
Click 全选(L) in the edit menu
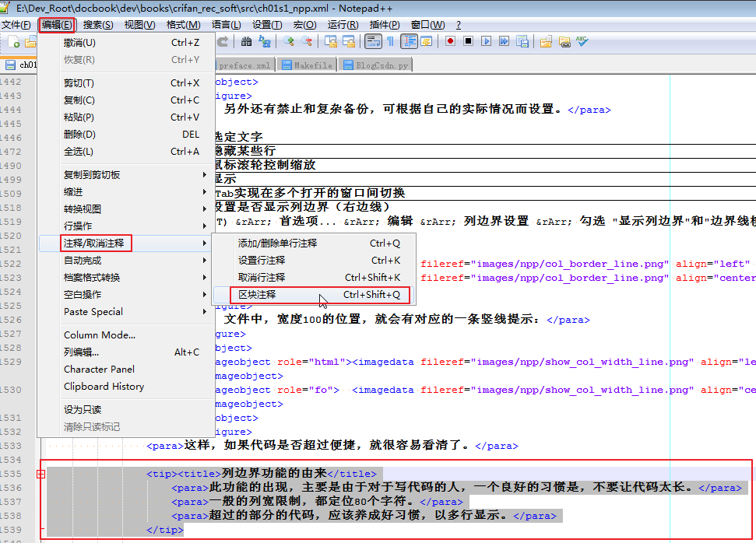[79, 151]
